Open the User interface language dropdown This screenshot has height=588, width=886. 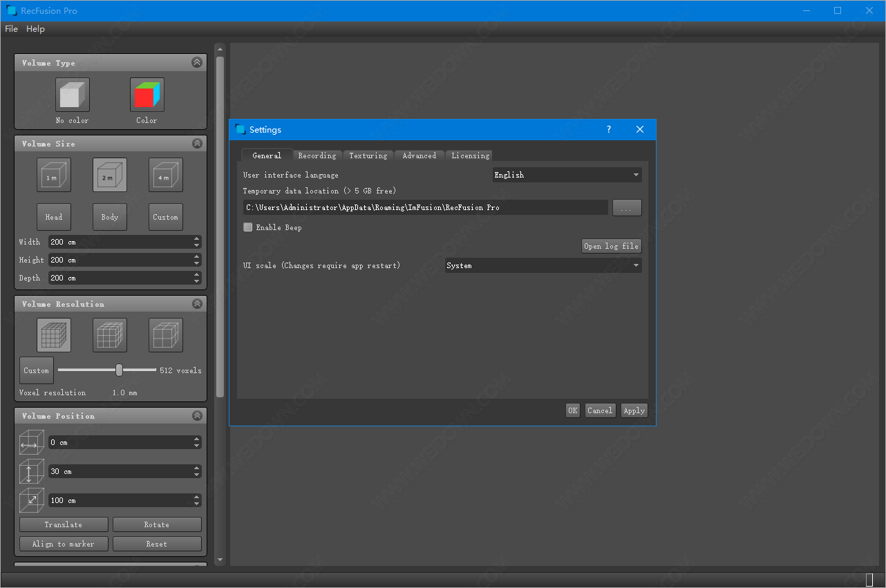pos(567,175)
